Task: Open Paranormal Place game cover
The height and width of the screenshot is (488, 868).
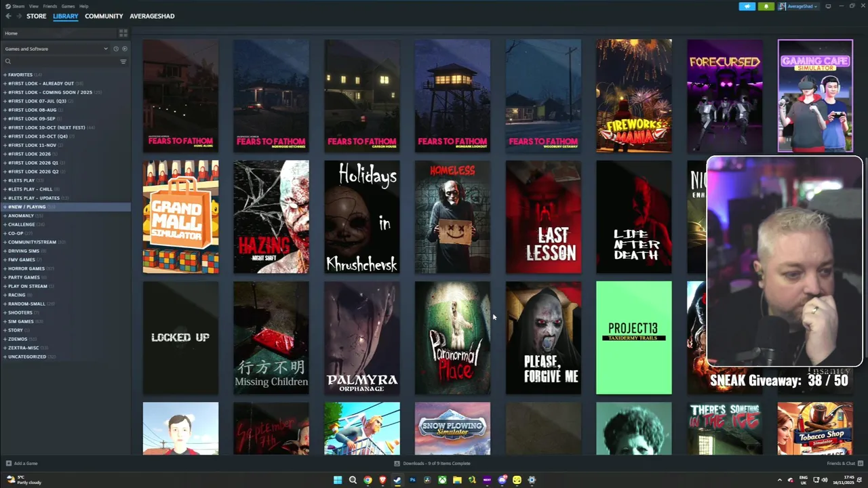Action: tap(452, 338)
